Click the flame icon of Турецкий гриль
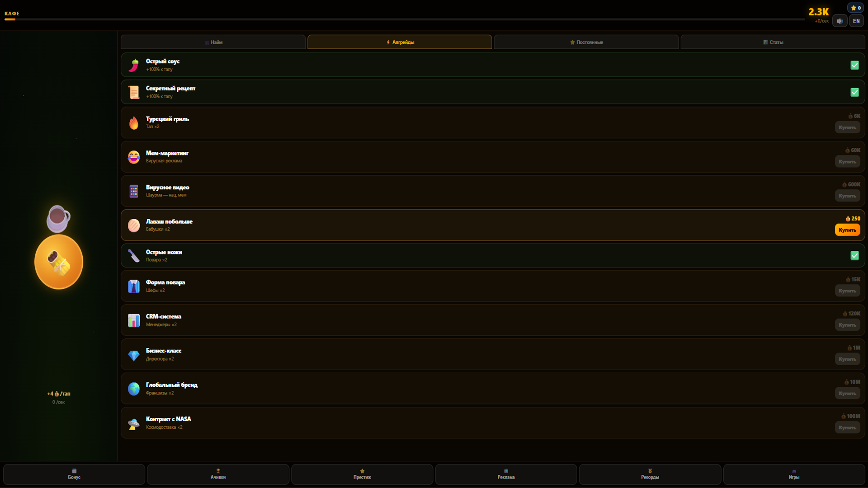The height and width of the screenshot is (488, 868). (134, 123)
